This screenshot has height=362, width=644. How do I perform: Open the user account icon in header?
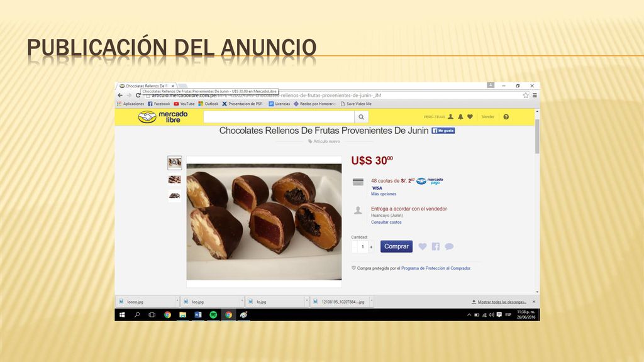(x=450, y=116)
